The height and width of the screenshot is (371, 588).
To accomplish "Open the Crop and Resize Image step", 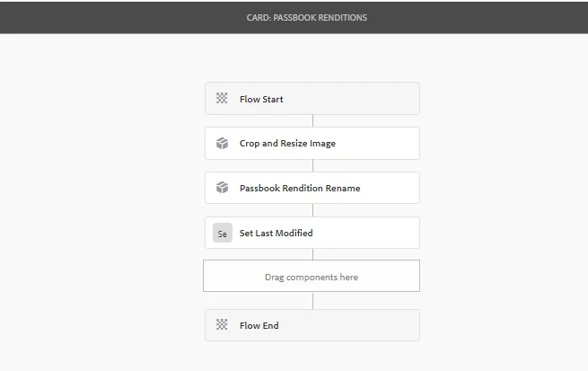I will (x=287, y=143).
